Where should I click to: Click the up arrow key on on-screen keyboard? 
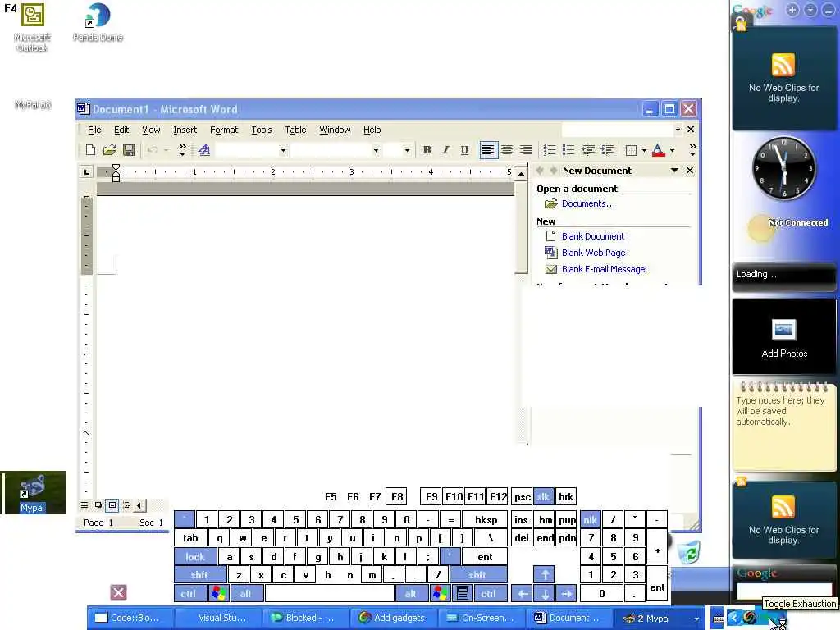545,574
